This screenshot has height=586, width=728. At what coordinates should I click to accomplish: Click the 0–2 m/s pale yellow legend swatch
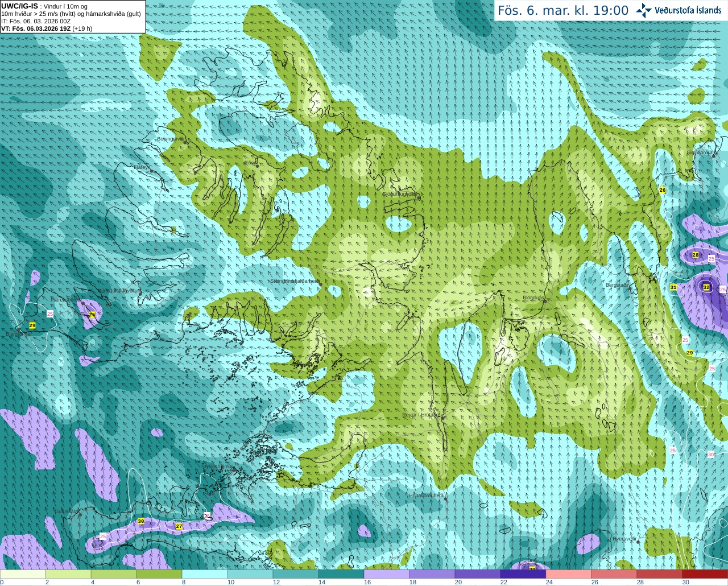[x=23, y=574]
